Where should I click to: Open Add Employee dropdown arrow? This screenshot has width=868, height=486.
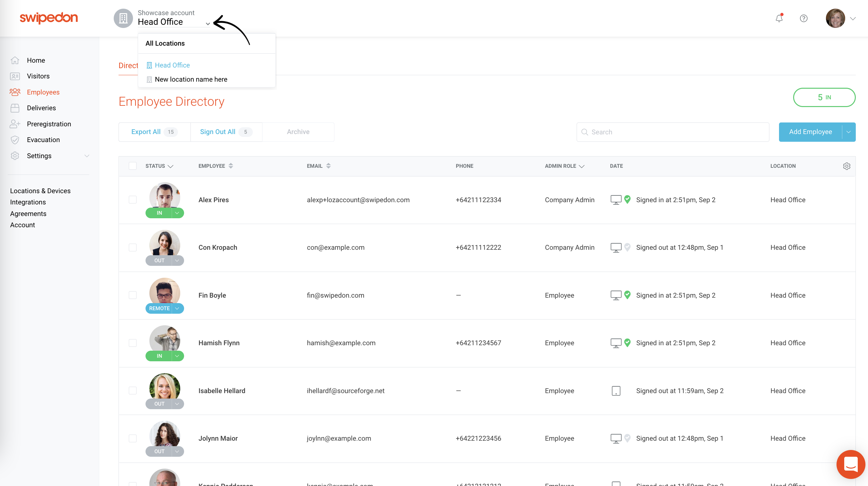tap(848, 132)
